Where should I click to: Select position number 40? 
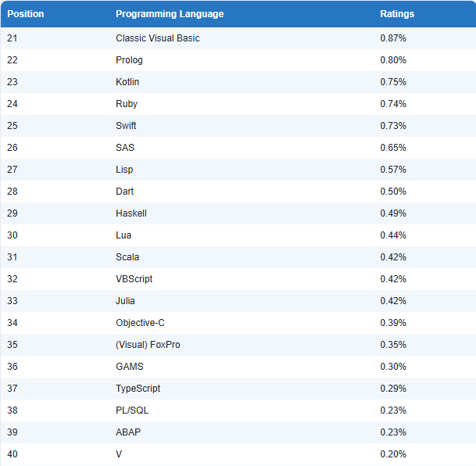point(13,453)
